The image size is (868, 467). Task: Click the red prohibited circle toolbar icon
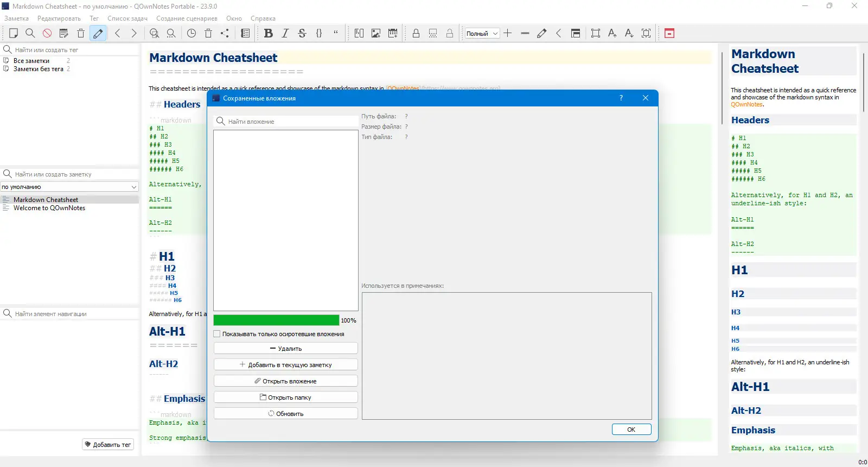[47, 33]
